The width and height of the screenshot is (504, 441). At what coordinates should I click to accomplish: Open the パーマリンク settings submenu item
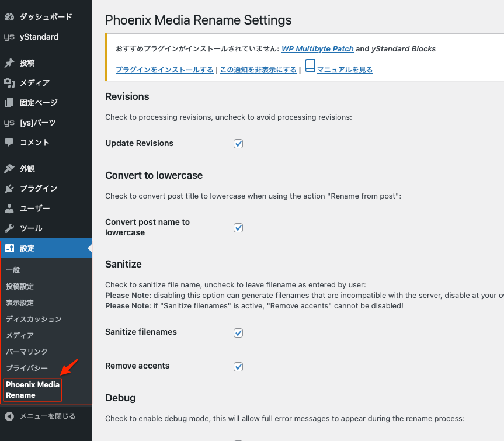(26, 352)
